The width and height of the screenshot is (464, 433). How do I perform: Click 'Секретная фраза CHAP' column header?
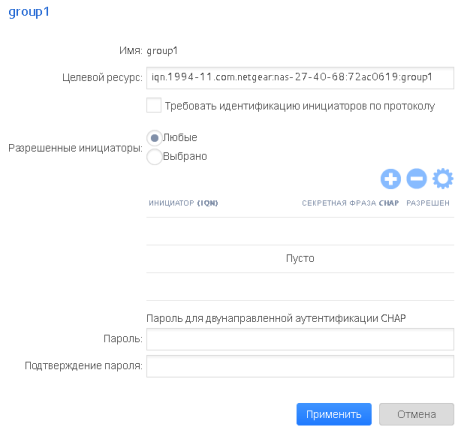[x=350, y=203]
